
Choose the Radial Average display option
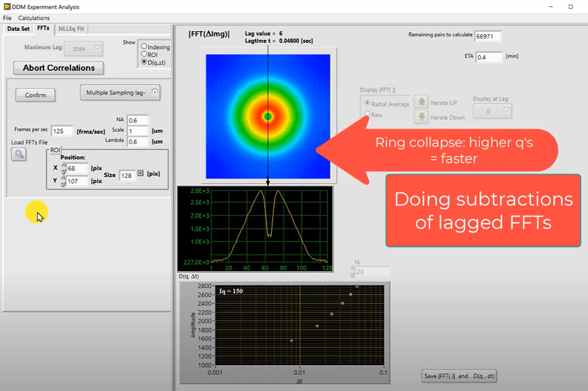(x=367, y=104)
